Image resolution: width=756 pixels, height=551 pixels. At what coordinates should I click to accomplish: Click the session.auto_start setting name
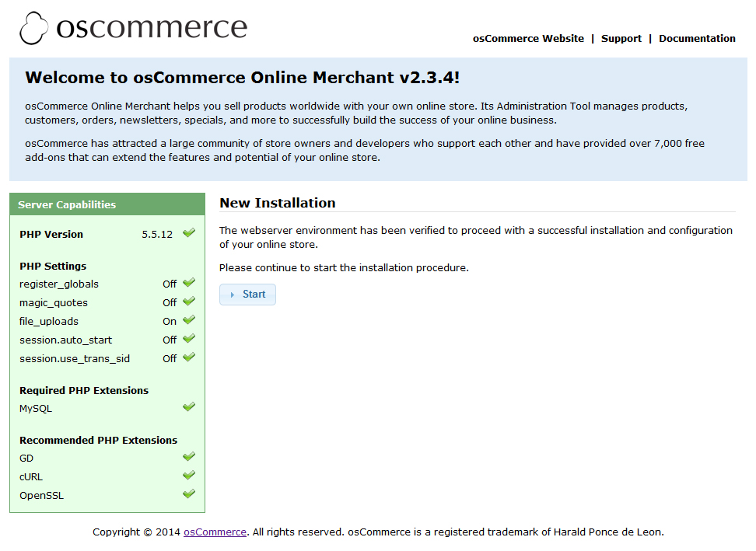coord(65,340)
